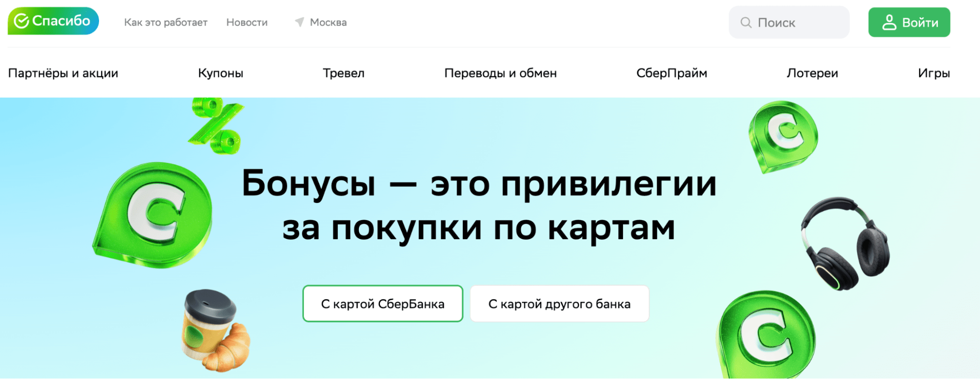Open the Тревел menu item
This screenshot has width=980, height=379.
tap(344, 73)
